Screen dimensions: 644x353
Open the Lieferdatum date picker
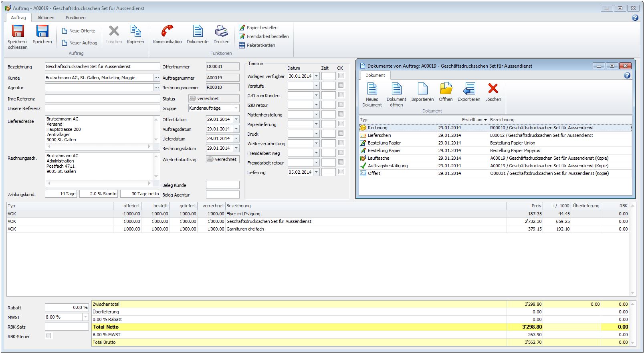pyautogui.click(x=236, y=138)
